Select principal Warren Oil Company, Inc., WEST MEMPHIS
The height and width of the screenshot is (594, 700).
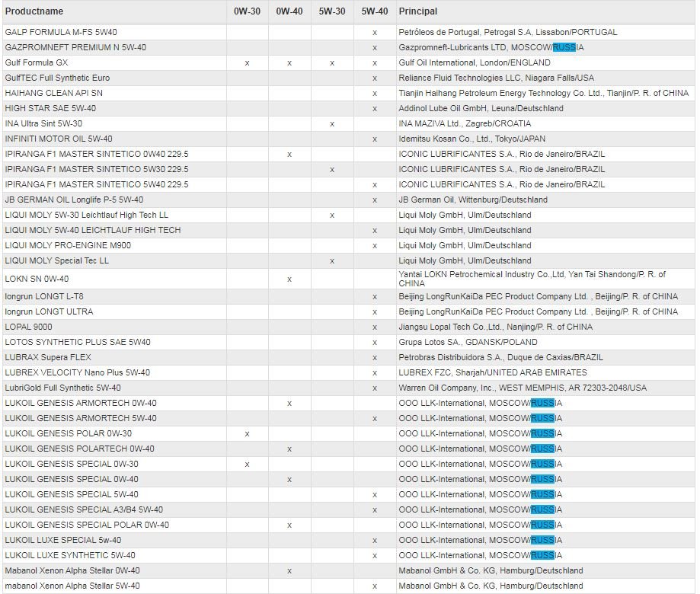click(x=523, y=388)
